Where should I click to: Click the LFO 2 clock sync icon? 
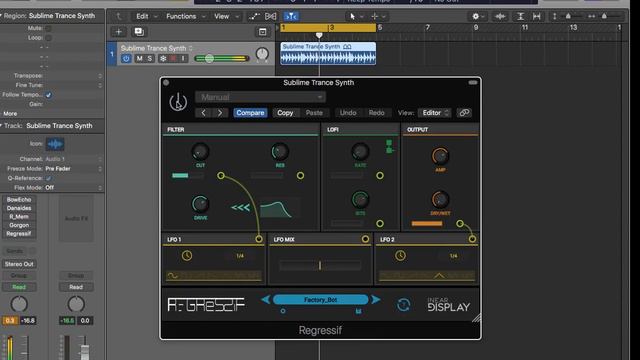pos(400,256)
